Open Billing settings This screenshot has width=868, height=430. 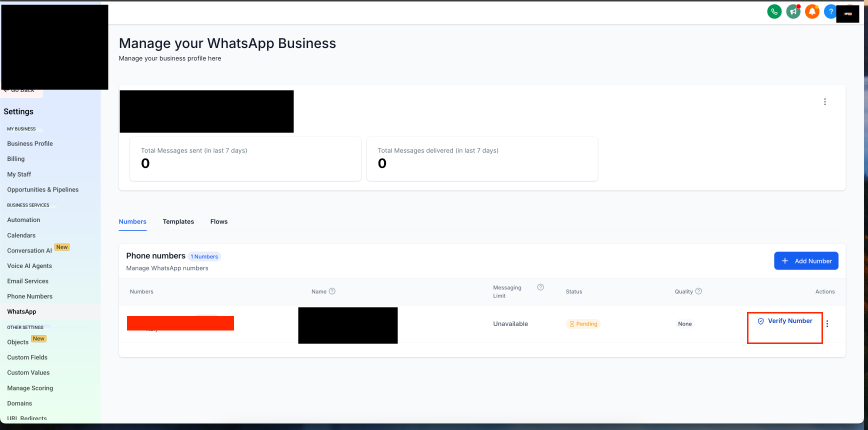tap(16, 159)
